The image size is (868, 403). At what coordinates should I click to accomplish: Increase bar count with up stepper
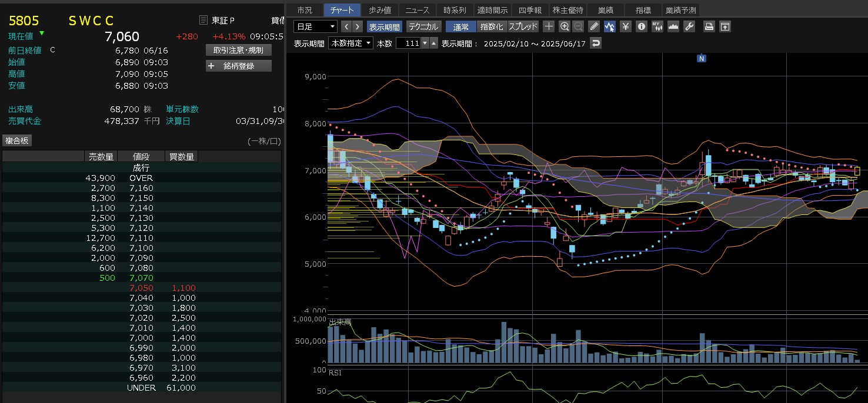point(434,43)
